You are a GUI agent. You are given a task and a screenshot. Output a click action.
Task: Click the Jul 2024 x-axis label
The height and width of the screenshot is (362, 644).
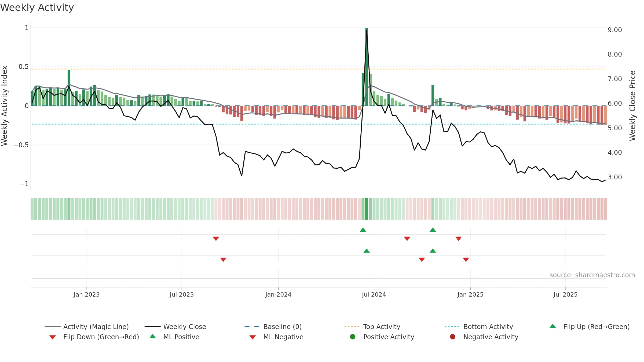(x=374, y=294)
